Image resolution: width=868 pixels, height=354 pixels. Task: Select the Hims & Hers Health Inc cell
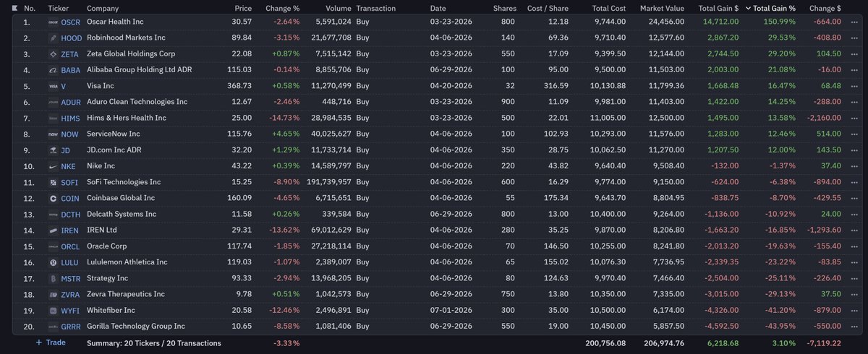pyautogui.click(x=127, y=118)
